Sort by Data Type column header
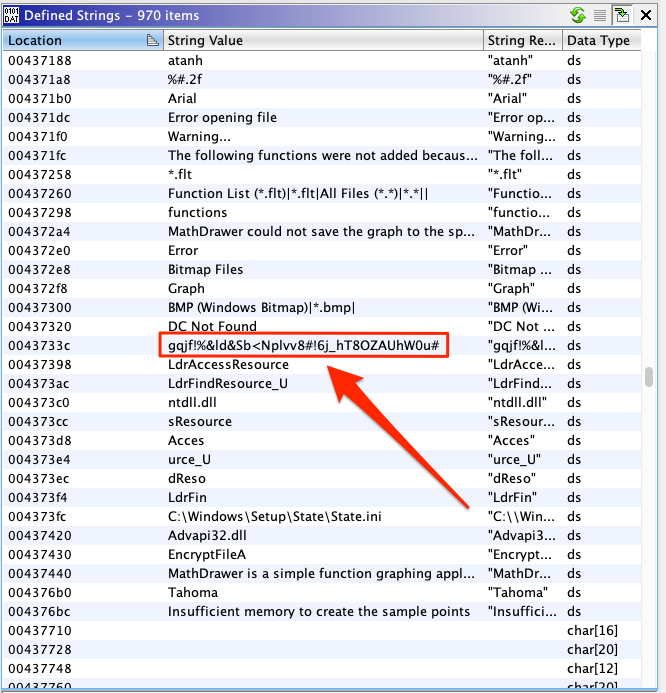The width and height of the screenshot is (666, 693). pyautogui.click(x=598, y=41)
